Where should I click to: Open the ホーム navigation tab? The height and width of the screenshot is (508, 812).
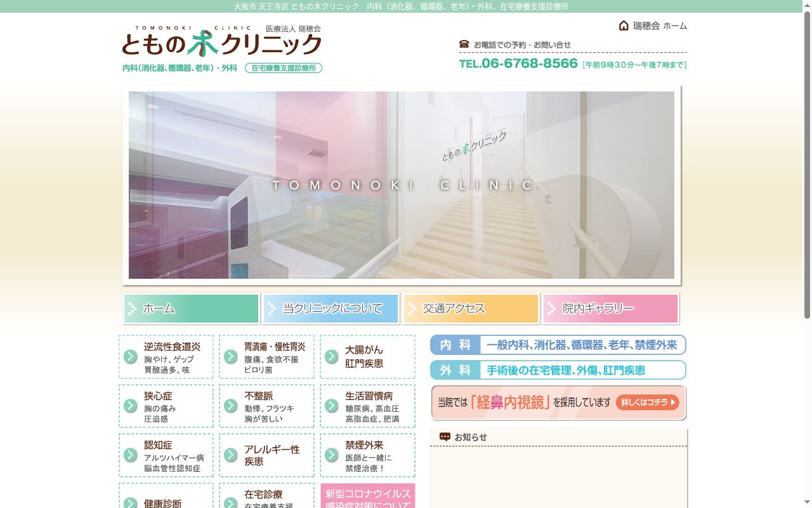[x=191, y=309]
